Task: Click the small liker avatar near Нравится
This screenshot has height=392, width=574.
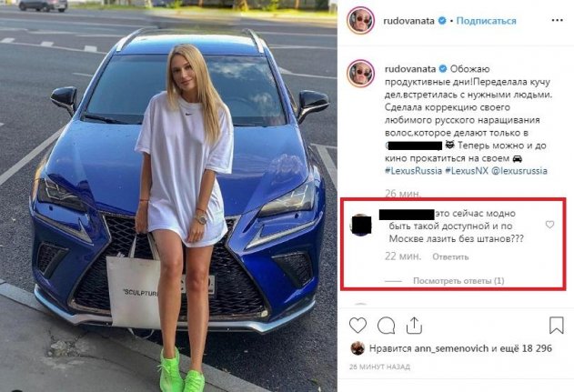Action: pos(357,348)
